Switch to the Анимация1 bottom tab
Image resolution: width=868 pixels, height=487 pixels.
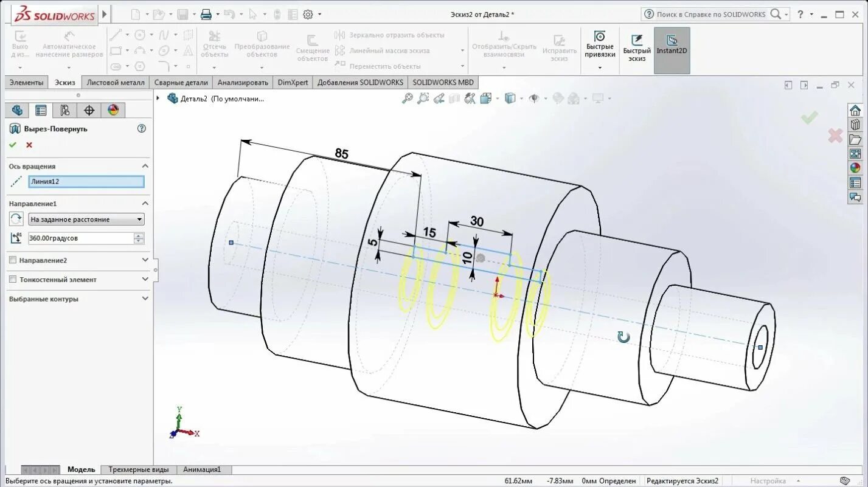[202, 469]
